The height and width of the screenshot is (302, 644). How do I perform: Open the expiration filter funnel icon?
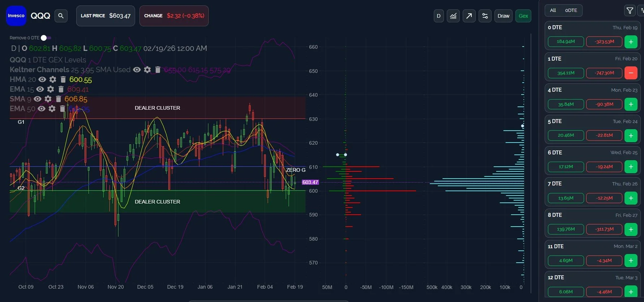tap(630, 11)
